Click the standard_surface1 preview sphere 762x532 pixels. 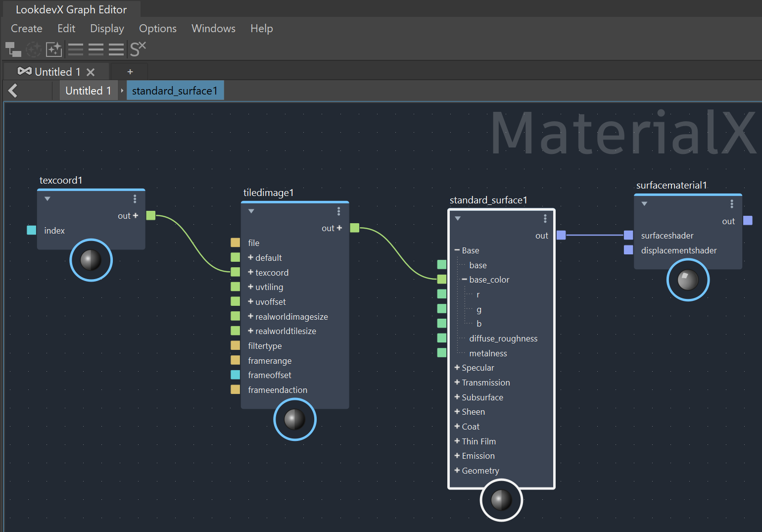pos(501,500)
